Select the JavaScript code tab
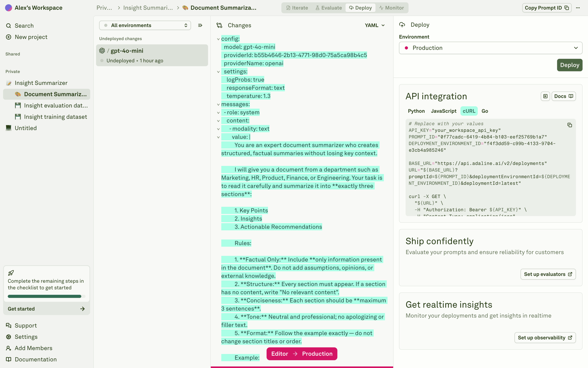This screenshot has height=368, width=588. pyautogui.click(x=443, y=111)
